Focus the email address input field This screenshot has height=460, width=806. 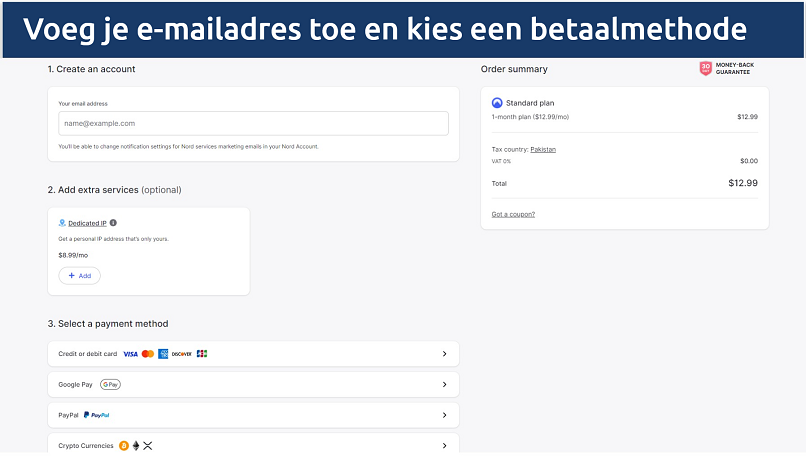pyautogui.click(x=253, y=123)
